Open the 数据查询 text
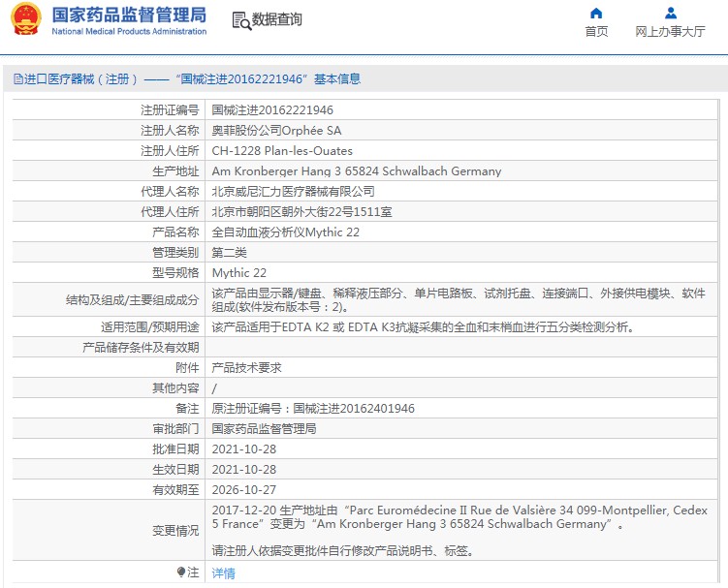The width and height of the screenshot is (728, 588). click(x=276, y=19)
